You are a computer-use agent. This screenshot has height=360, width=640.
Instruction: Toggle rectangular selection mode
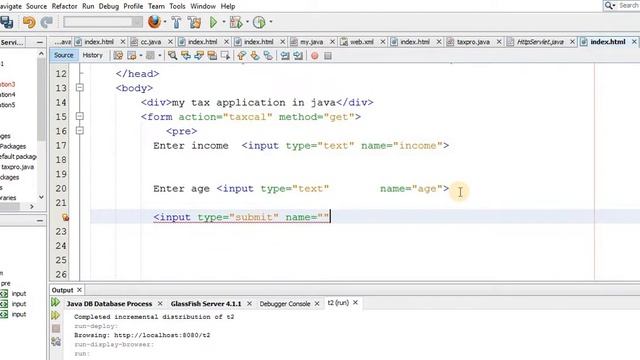point(225,56)
